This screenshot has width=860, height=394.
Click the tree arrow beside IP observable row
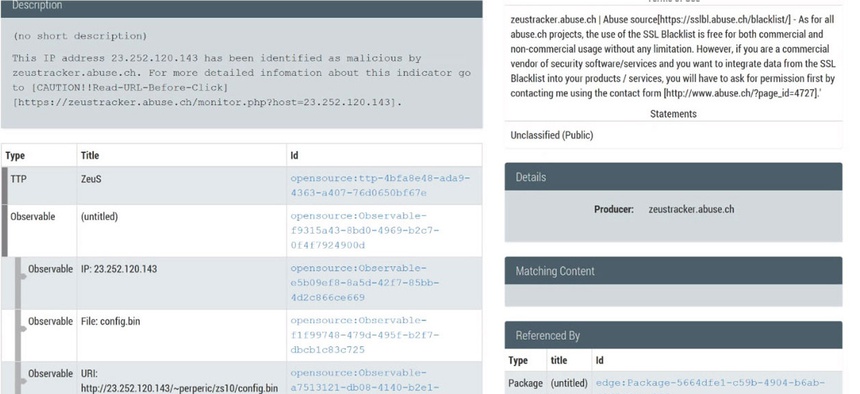coord(22,277)
